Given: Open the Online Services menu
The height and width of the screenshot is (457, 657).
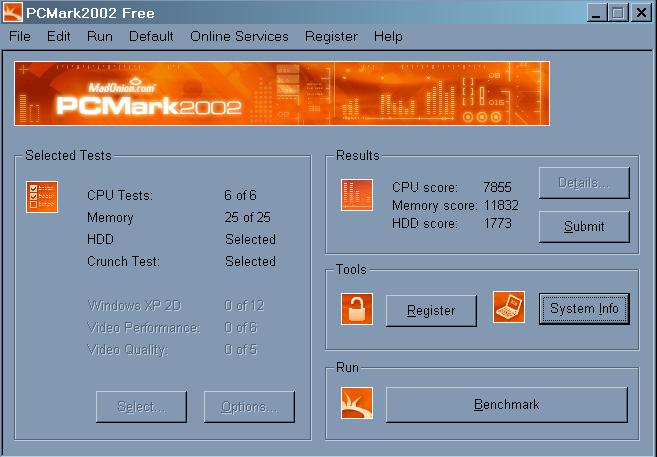Looking at the screenshot, I should 239,36.
